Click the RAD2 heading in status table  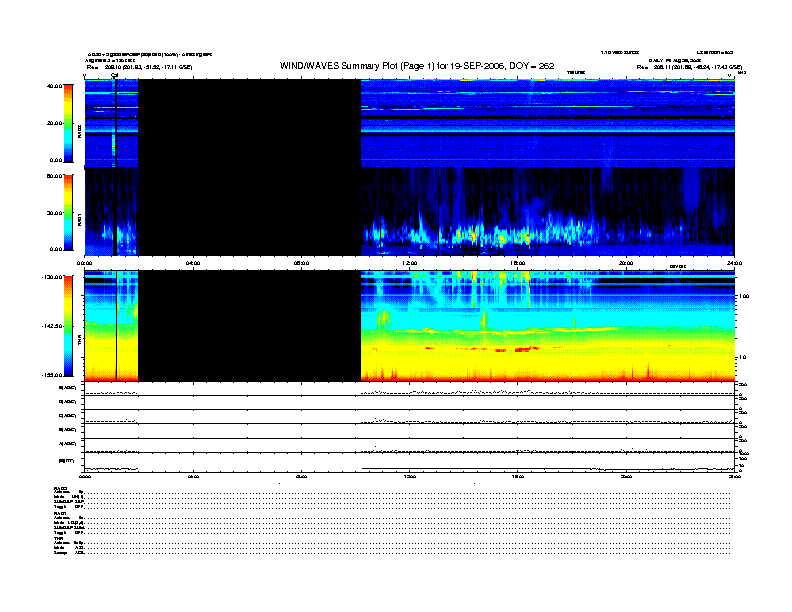coord(61,488)
